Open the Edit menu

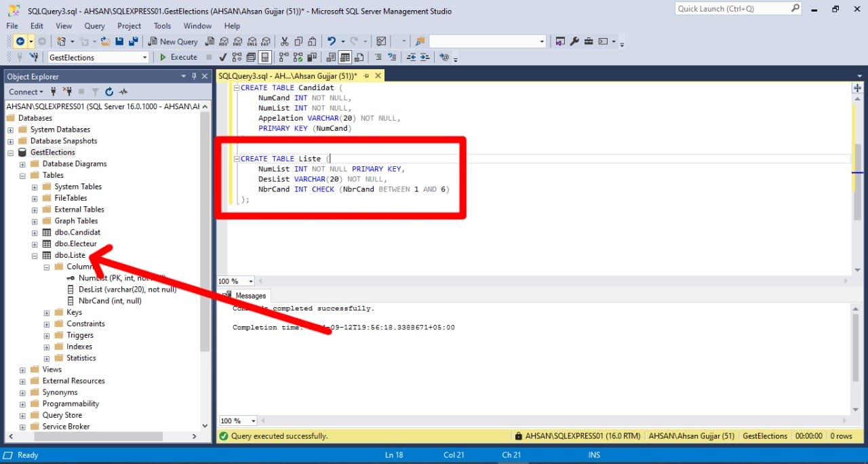click(37, 26)
